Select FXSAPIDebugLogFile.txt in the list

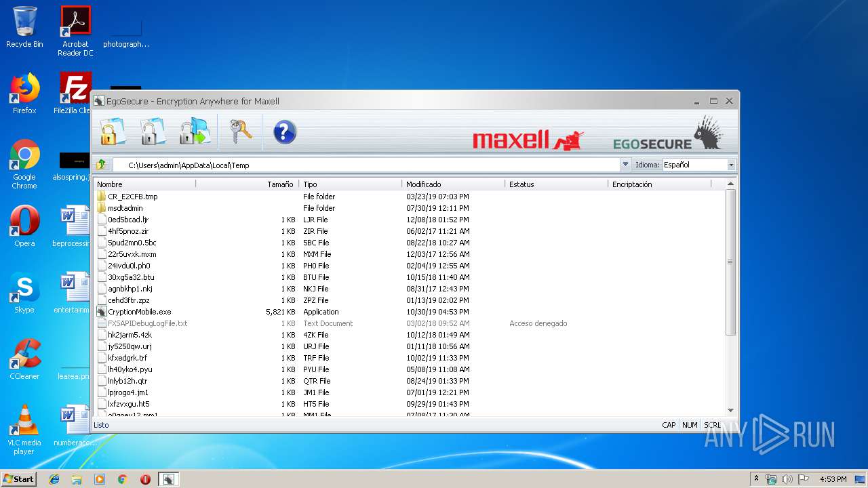tap(147, 323)
